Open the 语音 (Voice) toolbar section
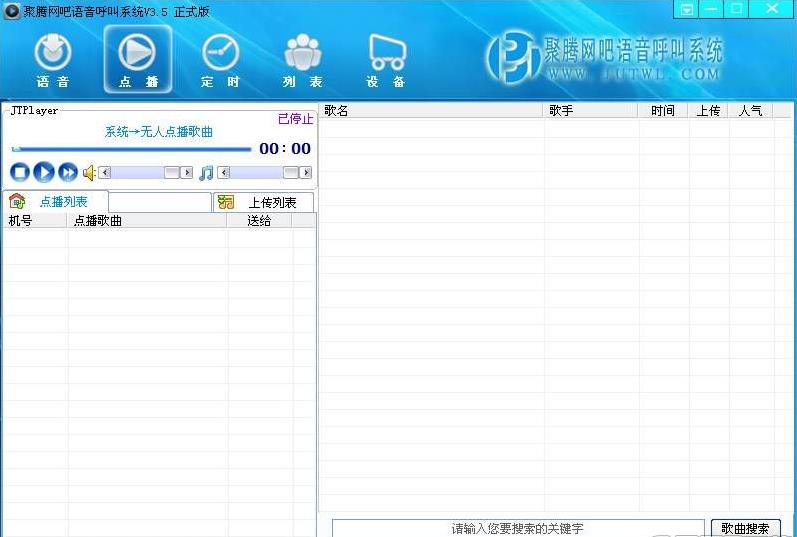797x537 pixels. (53, 59)
